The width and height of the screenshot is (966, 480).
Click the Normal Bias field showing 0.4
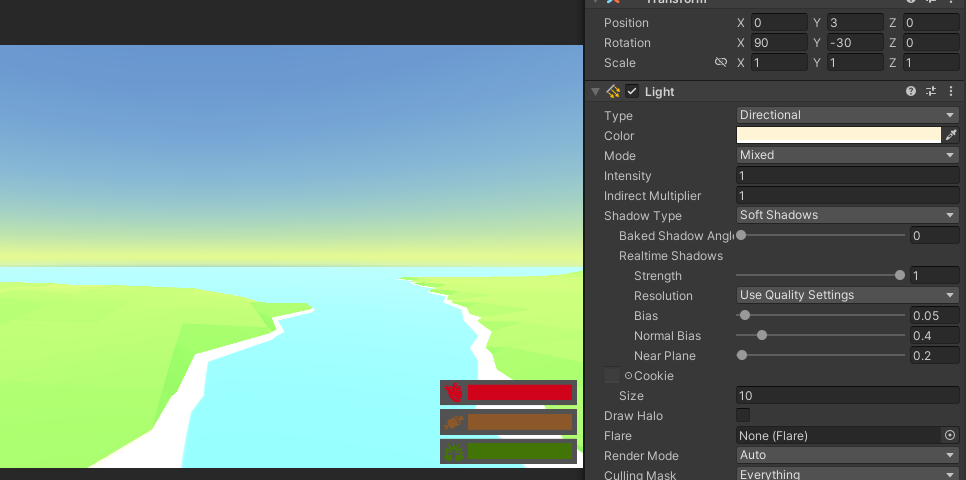[935, 336]
